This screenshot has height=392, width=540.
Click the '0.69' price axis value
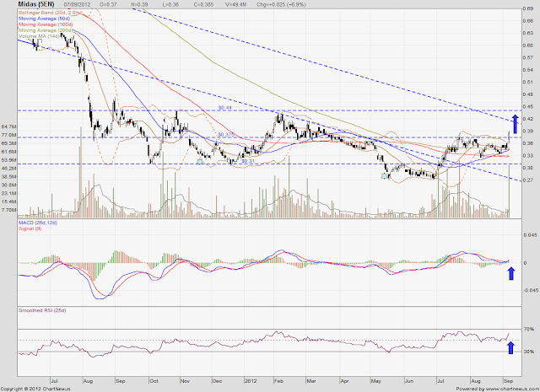528,8
